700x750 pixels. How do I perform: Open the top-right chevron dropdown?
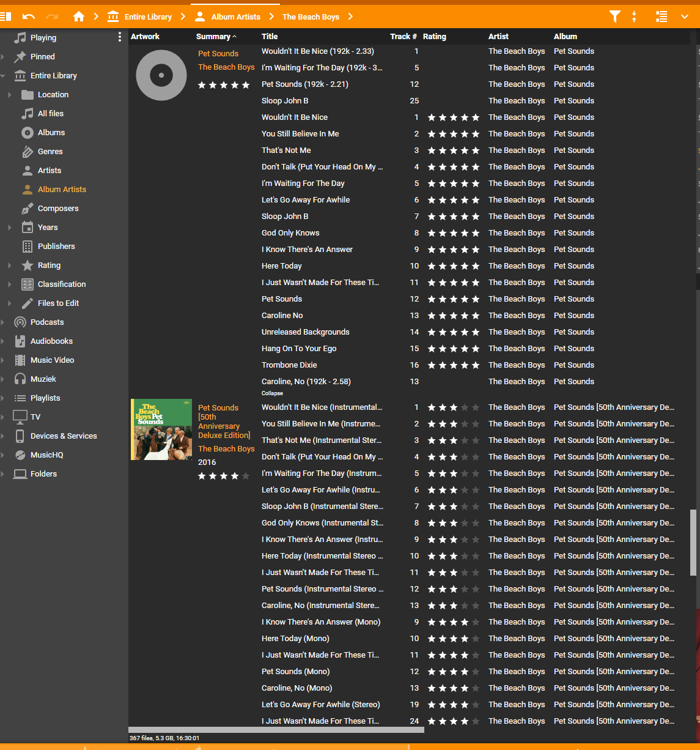(x=685, y=17)
